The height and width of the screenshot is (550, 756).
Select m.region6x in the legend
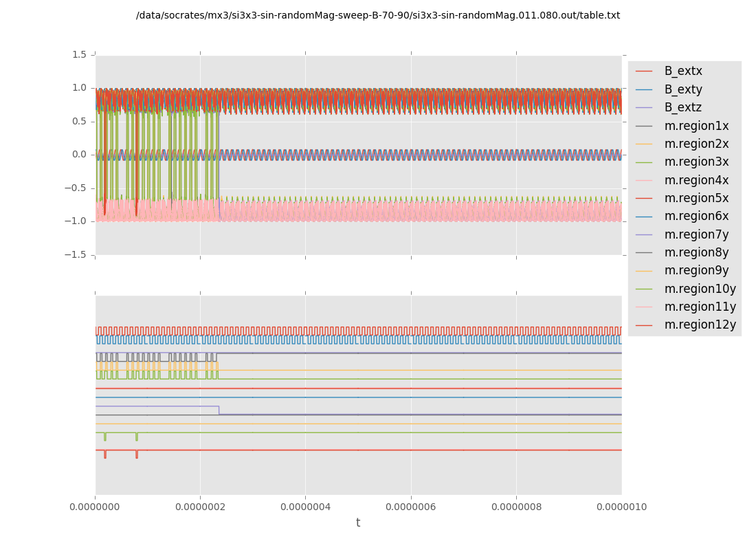696,216
